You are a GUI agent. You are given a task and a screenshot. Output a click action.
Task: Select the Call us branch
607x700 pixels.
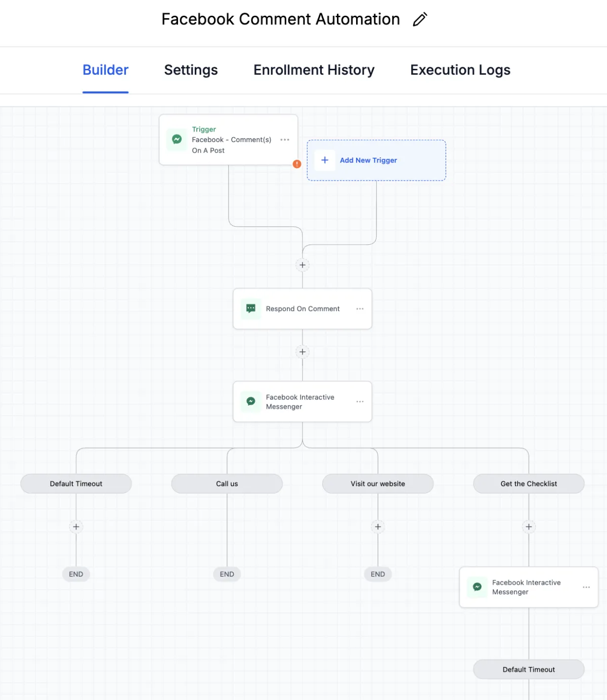[227, 484]
